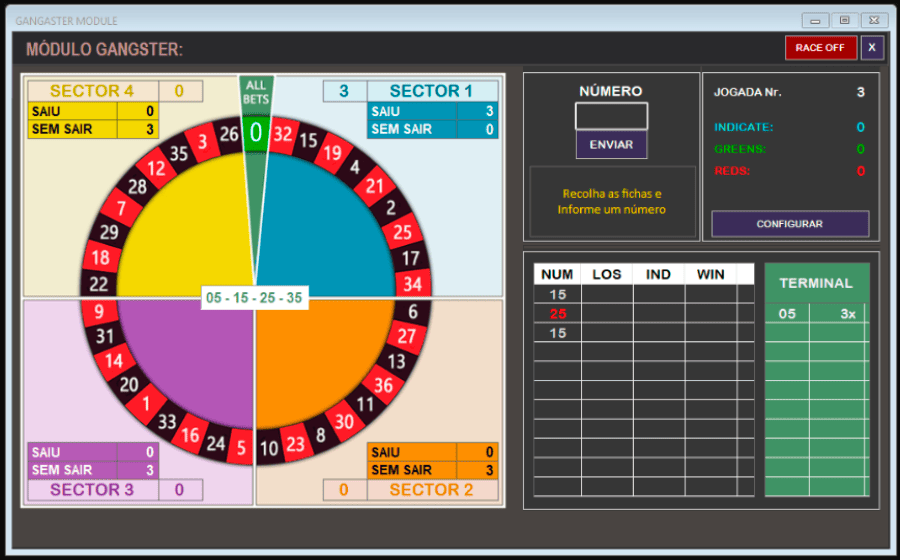Viewport: 900px width, 560px height.
Task: Select number 32 on the roulette wheel
Action: (283, 133)
